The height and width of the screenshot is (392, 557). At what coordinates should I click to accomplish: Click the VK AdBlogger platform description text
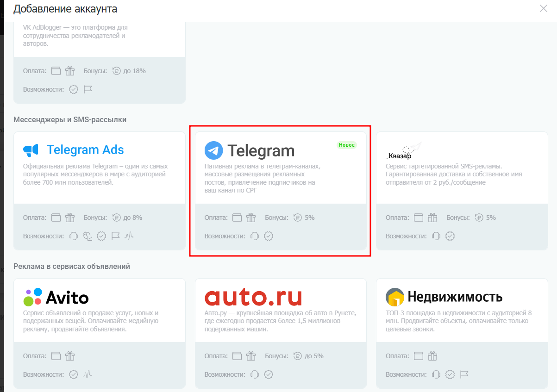pyautogui.click(x=75, y=36)
